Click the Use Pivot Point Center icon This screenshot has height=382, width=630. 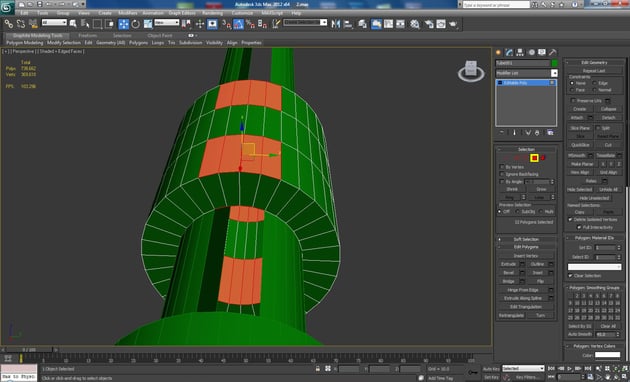coord(186,24)
